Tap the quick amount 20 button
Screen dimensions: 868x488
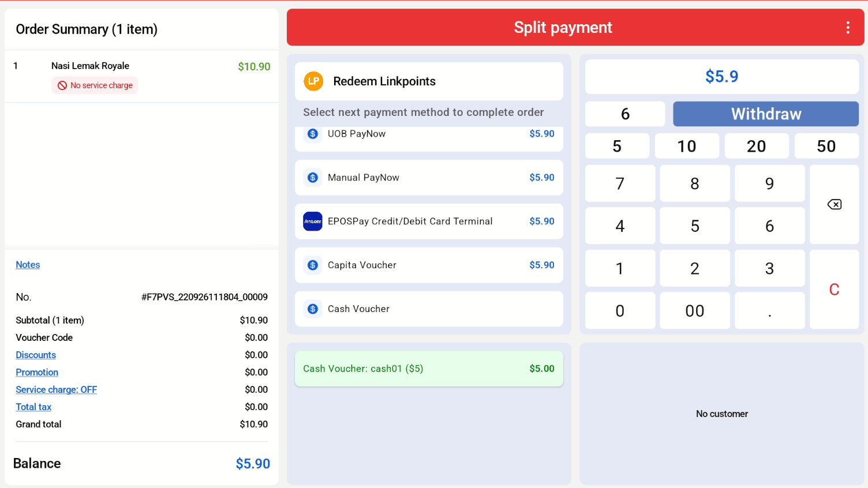[757, 147]
